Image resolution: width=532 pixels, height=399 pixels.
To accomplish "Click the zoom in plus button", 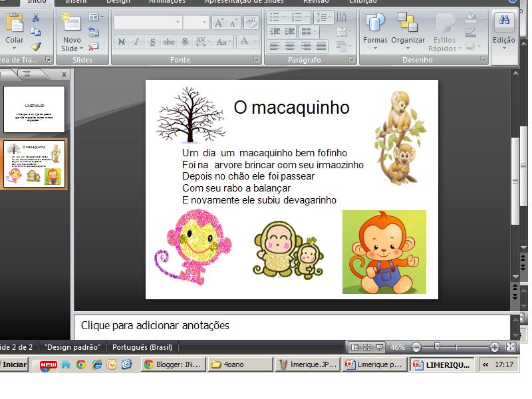I will [x=495, y=347].
